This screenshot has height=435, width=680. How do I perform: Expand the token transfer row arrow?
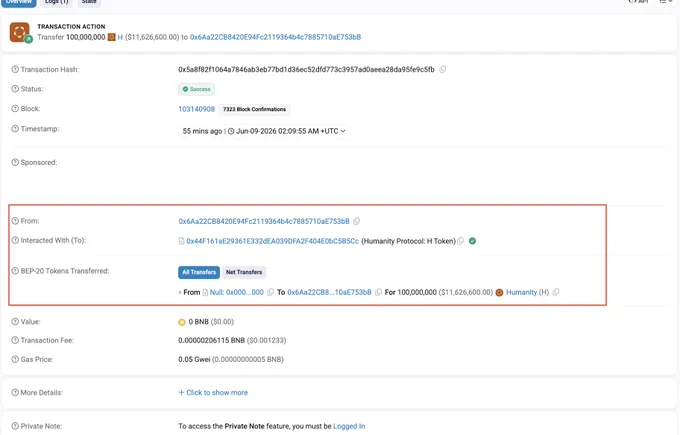click(180, 293)
